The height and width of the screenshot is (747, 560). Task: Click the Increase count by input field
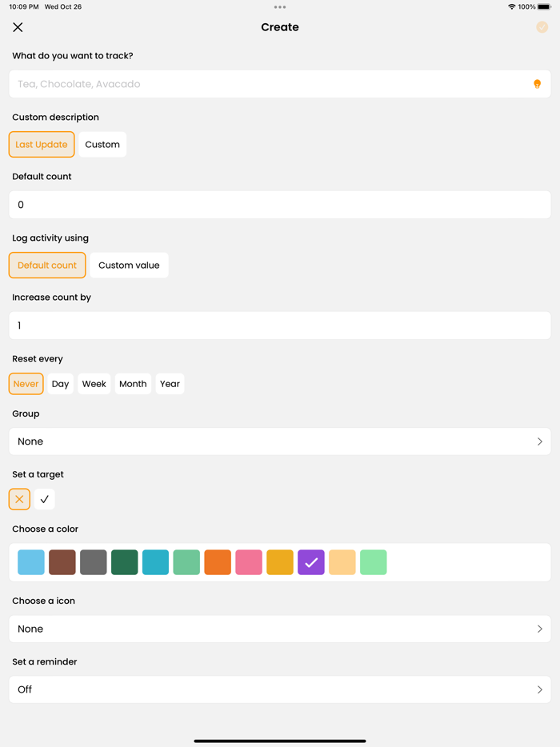(279, 325)
